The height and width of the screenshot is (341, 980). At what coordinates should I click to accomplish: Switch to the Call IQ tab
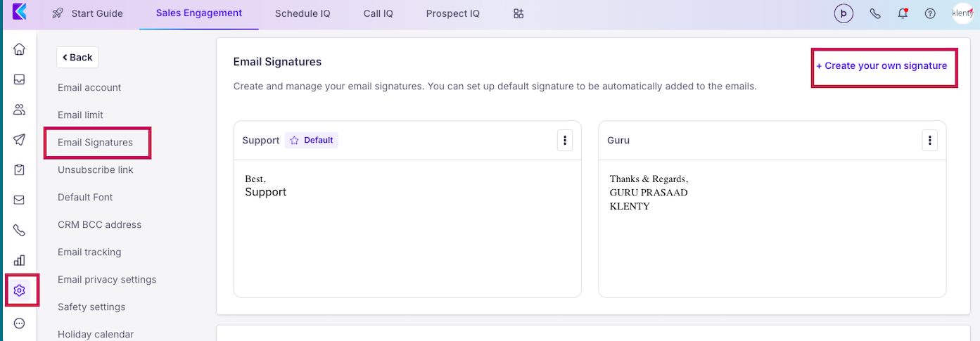point(378,13)
